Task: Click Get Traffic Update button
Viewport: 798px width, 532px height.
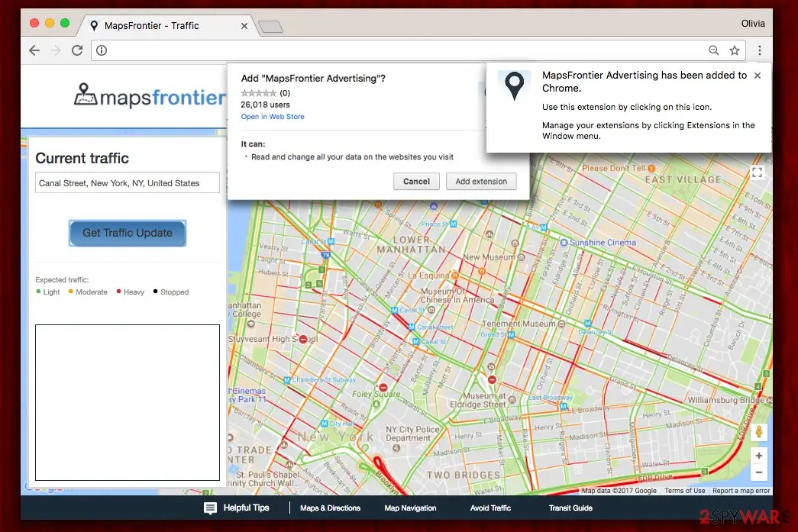Action: [128, 233]
